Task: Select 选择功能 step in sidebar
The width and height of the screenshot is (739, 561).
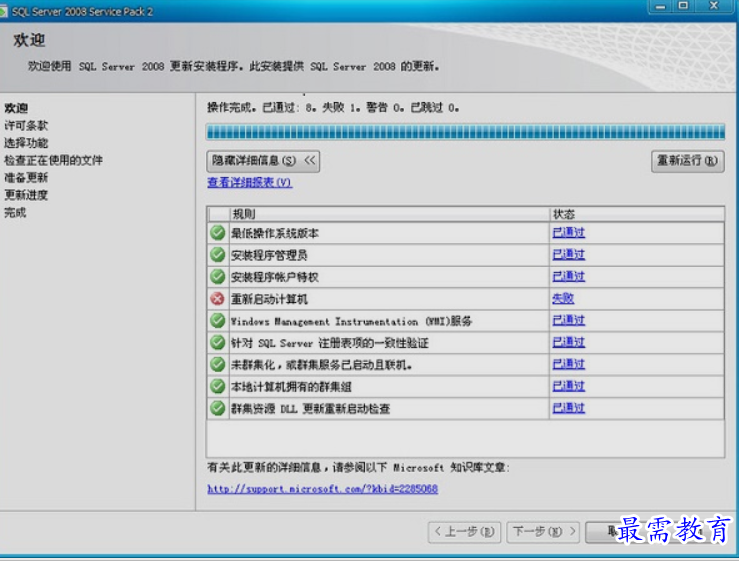Action: tap(26, 143)
